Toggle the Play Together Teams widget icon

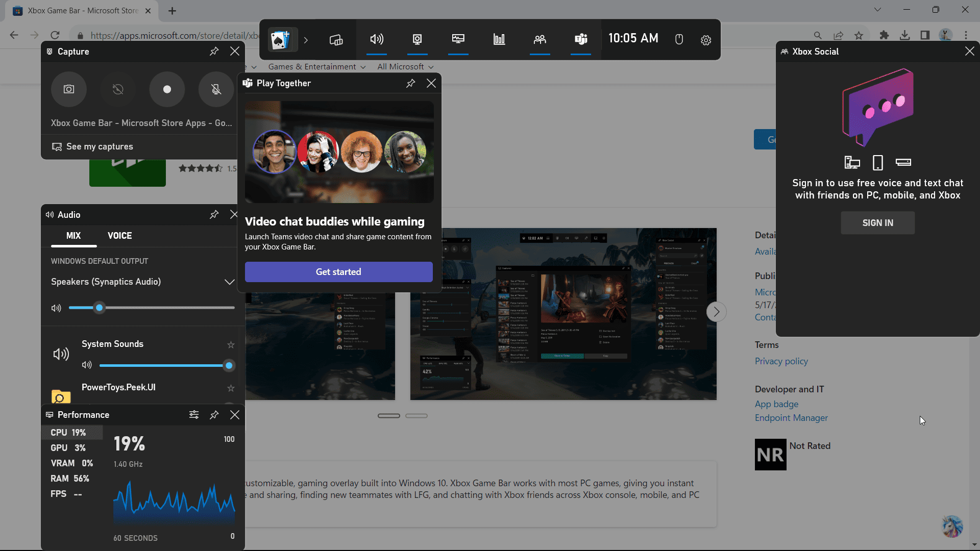[581, 39]
